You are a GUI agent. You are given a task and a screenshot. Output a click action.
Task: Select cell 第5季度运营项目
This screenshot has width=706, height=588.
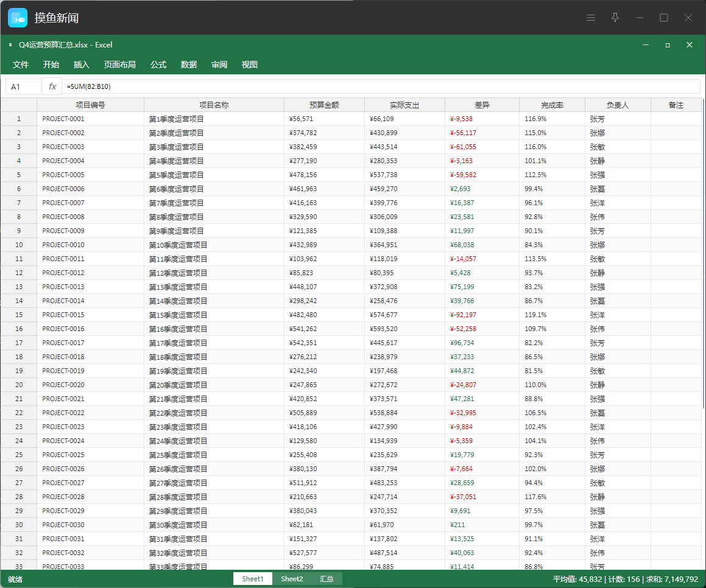[214, 175]
